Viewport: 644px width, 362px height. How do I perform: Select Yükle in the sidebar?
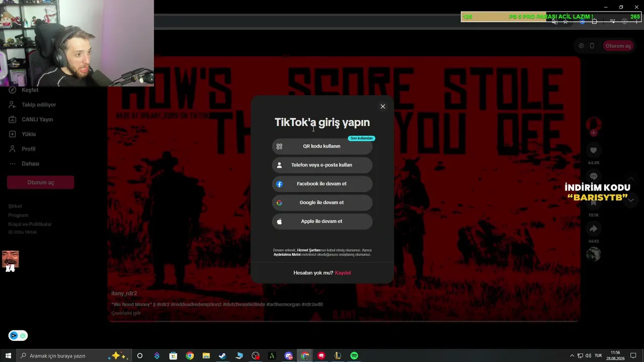pos(29,134)
